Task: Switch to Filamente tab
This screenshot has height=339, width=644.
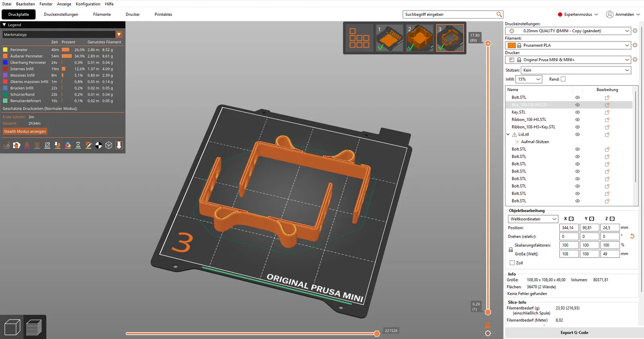Action: click(102, 15)
